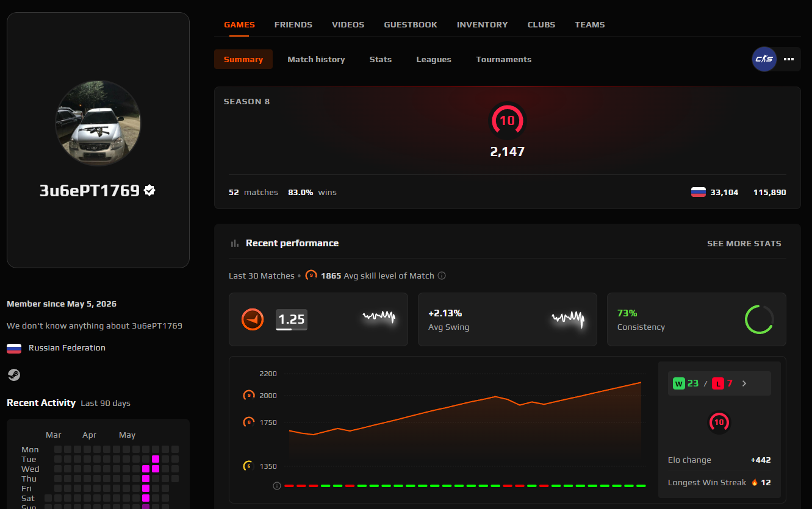Select the Summary sub-tab

click(243, 59)
